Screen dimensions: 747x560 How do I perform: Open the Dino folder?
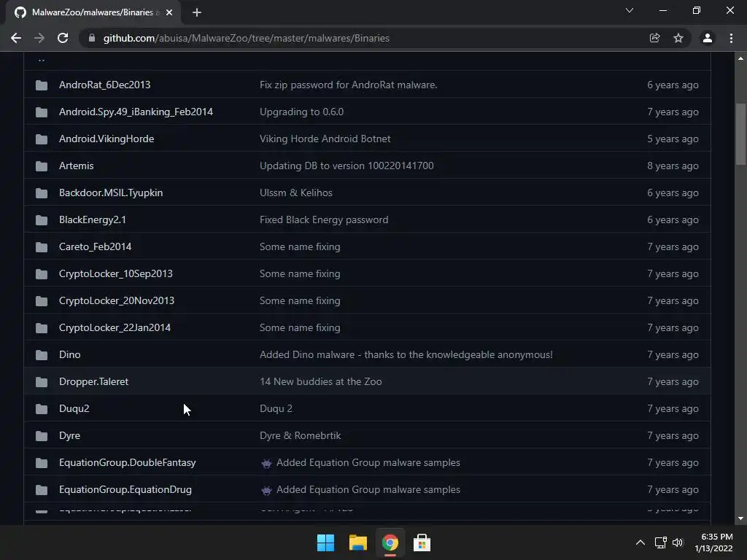pos(69,355)
